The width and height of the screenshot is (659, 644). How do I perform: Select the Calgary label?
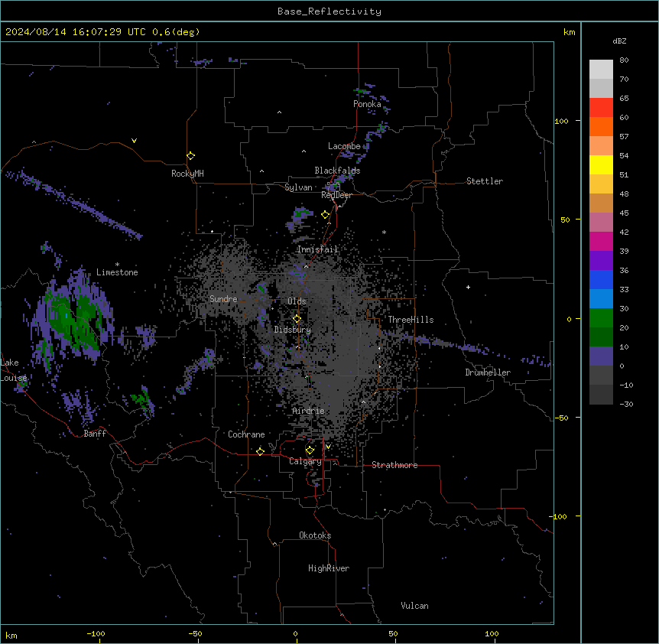click(x=305, y=461)
